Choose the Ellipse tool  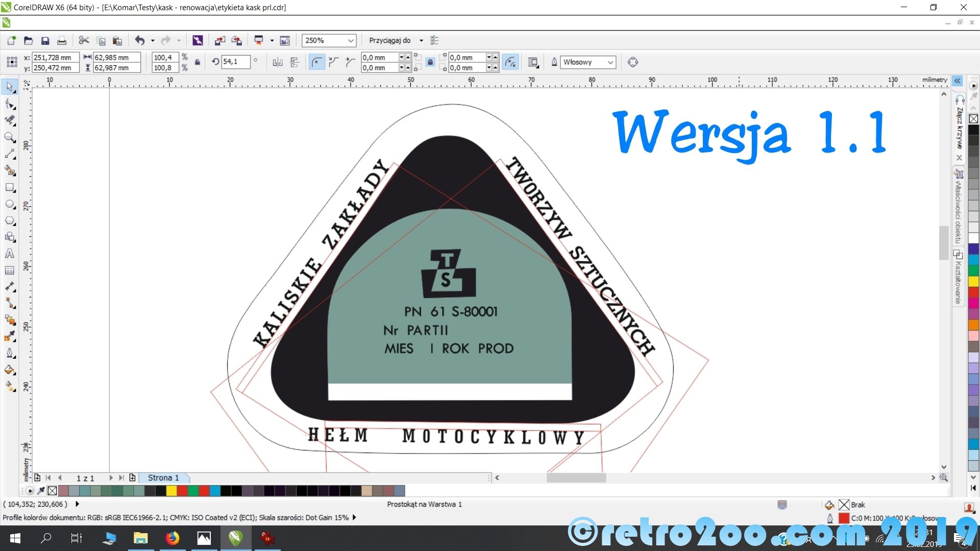coord(10,204)
